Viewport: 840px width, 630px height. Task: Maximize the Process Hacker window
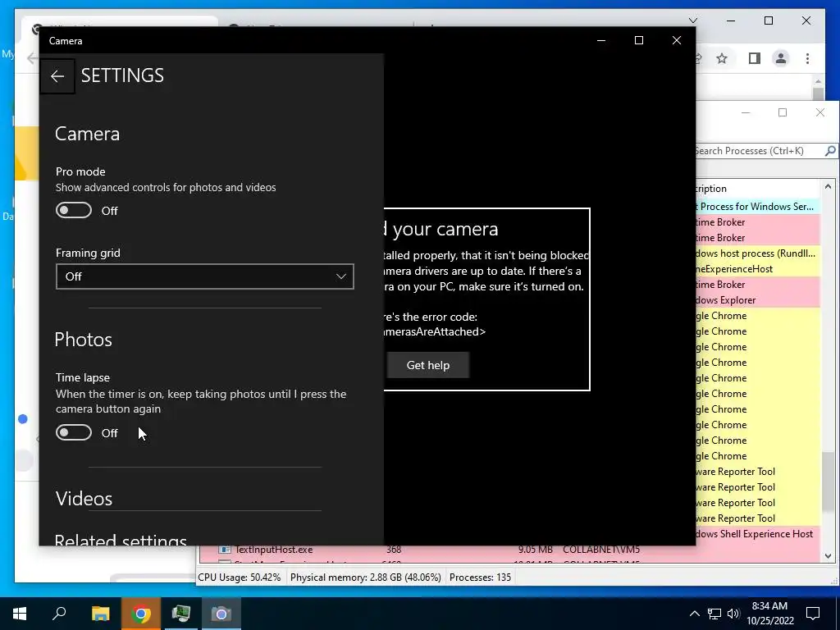click(x=783, y=112)
